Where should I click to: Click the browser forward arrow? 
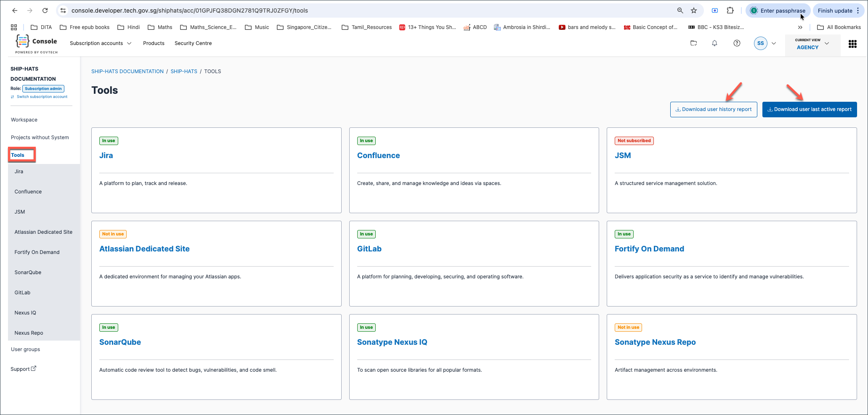[x=30, y=11]
